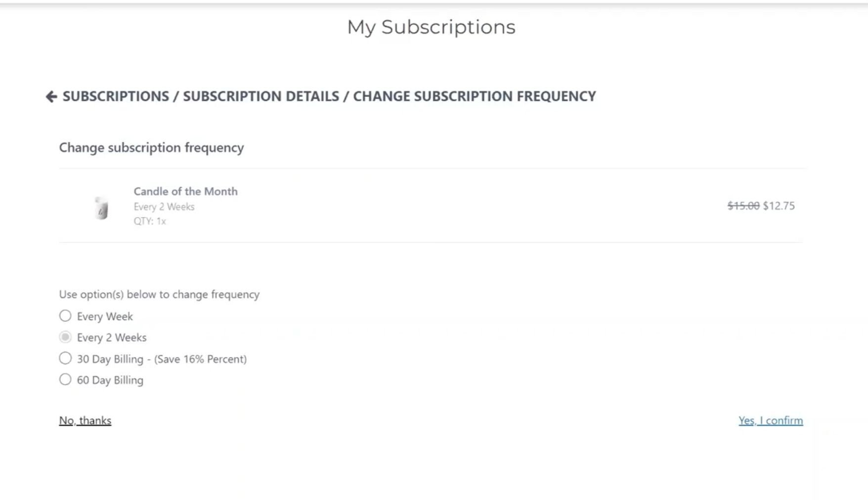This screenshot has width=868, height=500.
Task: Click the CHANGE SUBSCRIPTION FREQUENCY breadcrumb
Action: (475, 96)
